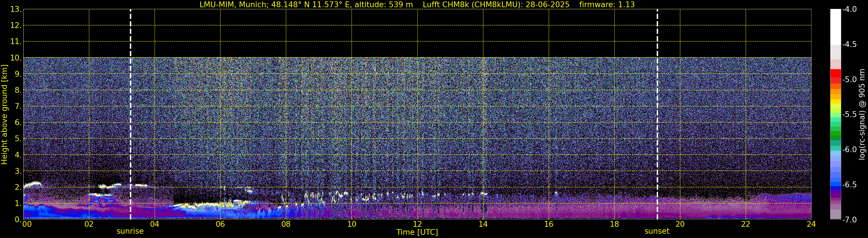Click the 'Height above ground [km]' axis label

pyautogui.click(x=4, y=115)
